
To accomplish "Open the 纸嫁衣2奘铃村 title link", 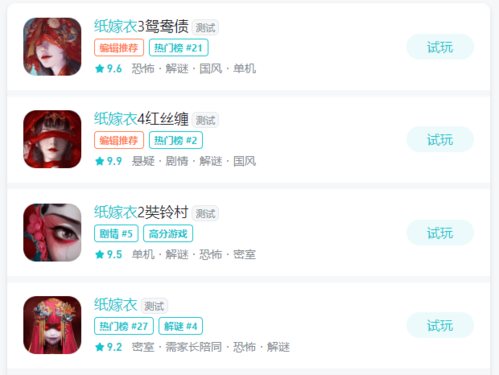I will click(x=141, y=212).
